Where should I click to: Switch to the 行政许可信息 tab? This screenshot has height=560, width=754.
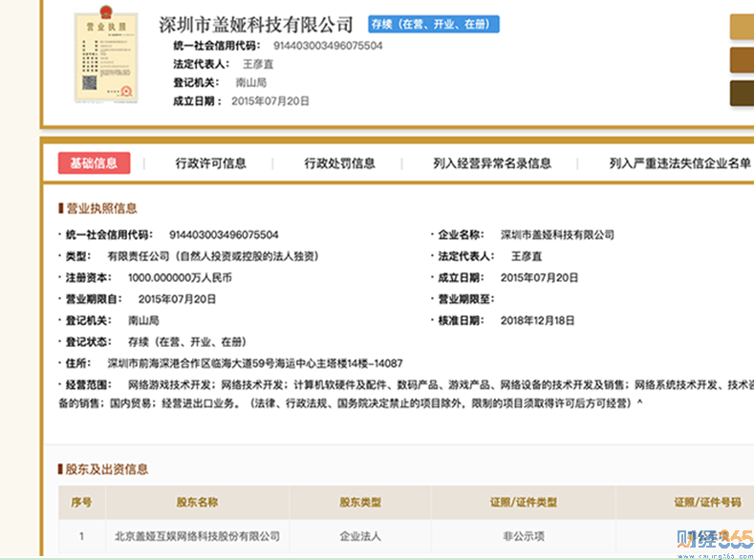[210, 163]
